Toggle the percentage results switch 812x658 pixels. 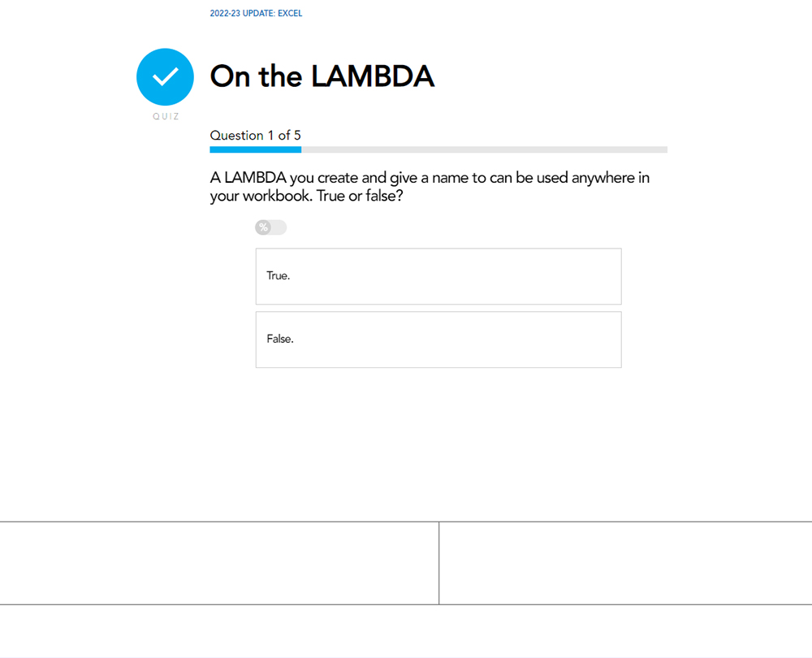271,227
